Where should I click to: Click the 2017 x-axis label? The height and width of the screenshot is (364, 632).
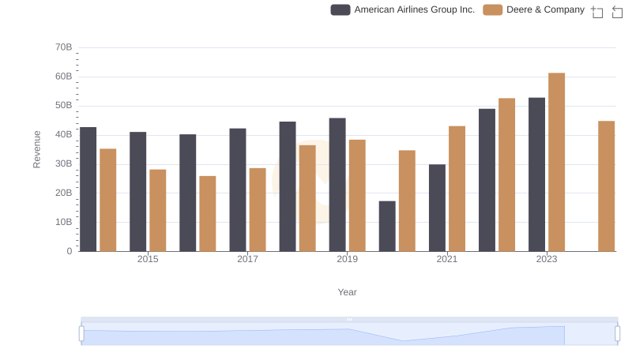[x=247, y=259]
